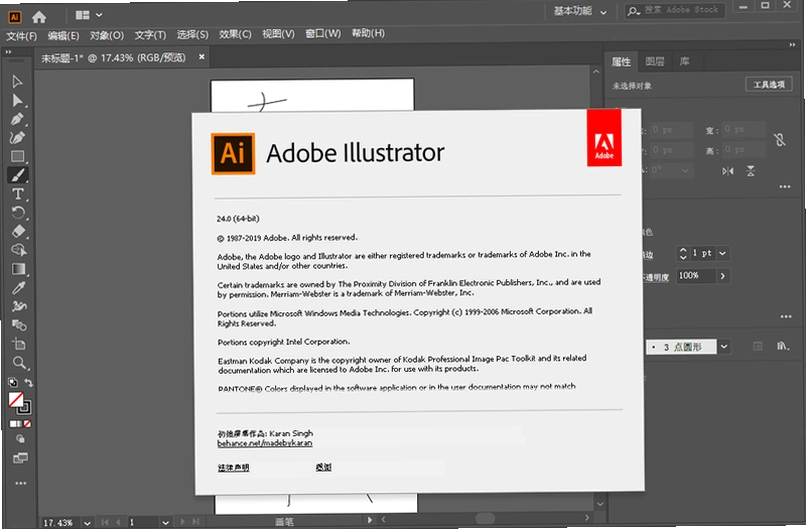Open artboard number dropdown

click(x=165, y=523)
